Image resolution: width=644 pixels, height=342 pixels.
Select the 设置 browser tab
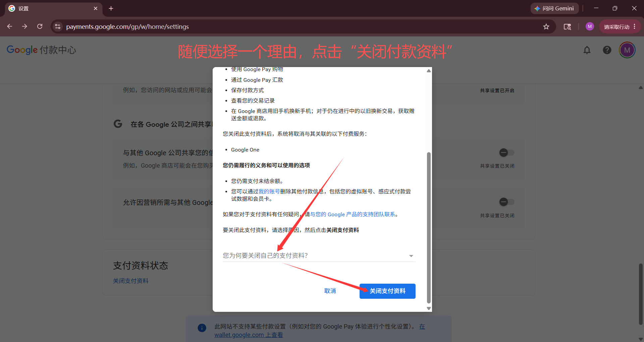click(x=54, y=8)
